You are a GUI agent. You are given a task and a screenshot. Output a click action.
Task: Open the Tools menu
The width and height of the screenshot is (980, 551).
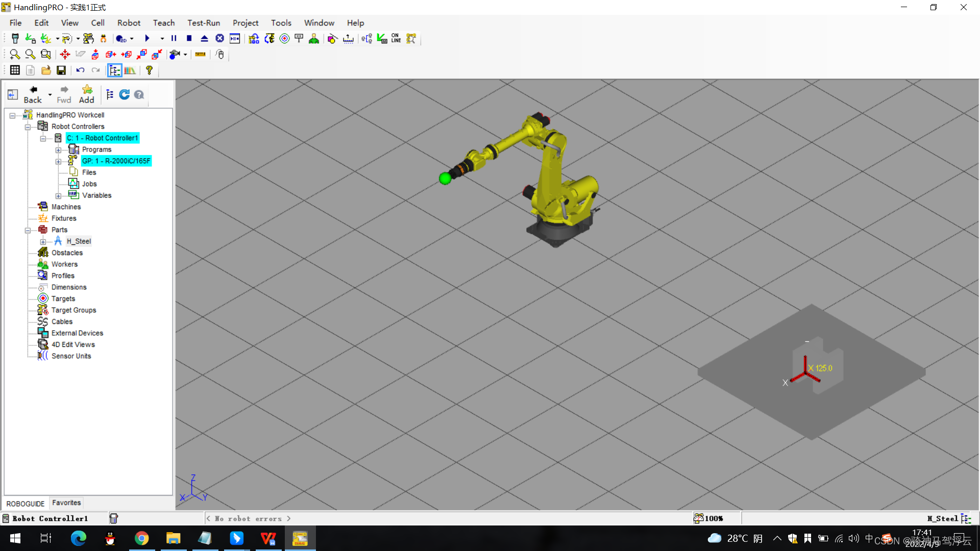pos(281,23)
